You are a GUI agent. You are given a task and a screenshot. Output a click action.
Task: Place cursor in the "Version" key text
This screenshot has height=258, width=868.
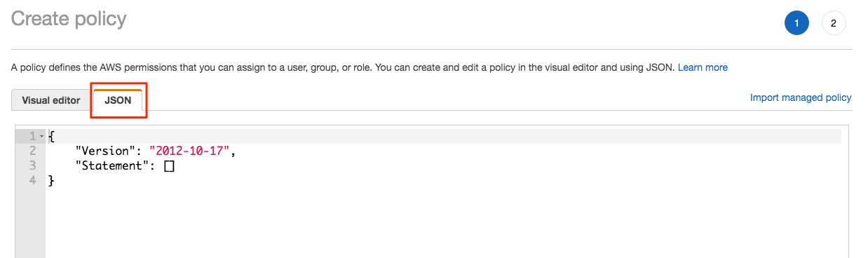point(105,151)
